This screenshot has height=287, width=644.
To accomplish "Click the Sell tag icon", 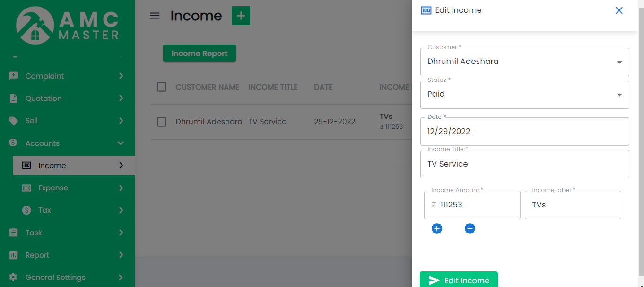I will click(x=14, y=121).
